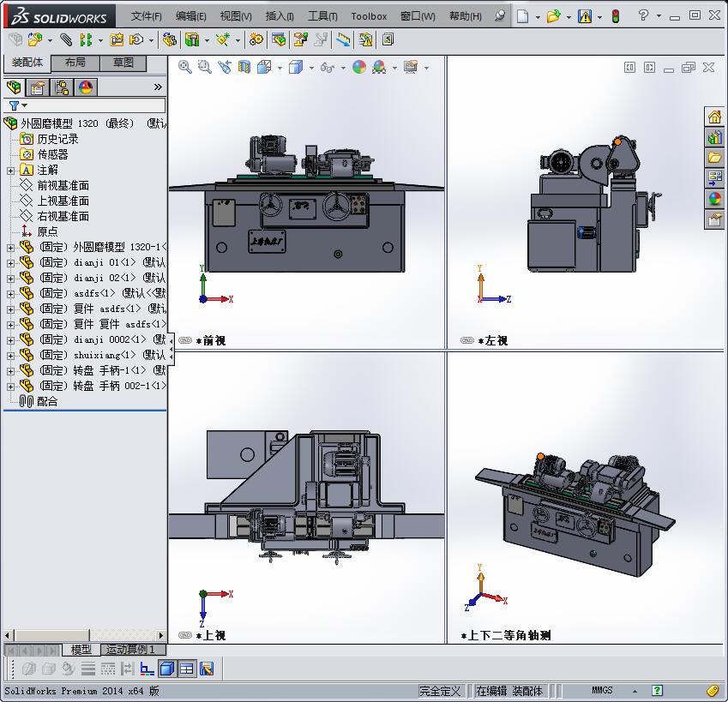Select the 配合 mates folder in the tree
The width and height of the screenshot is (728, 702).
click(x=47, y=401)
